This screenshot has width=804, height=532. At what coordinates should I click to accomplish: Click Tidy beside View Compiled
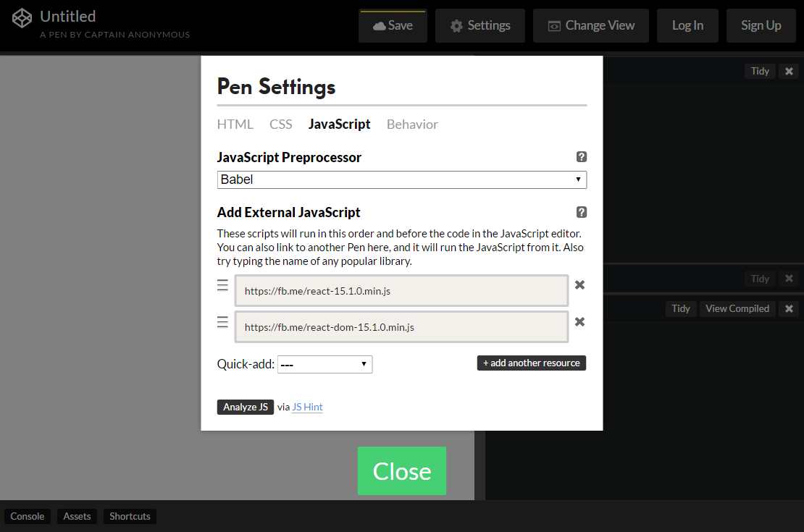pyautogui.click(x=680, y=308)
